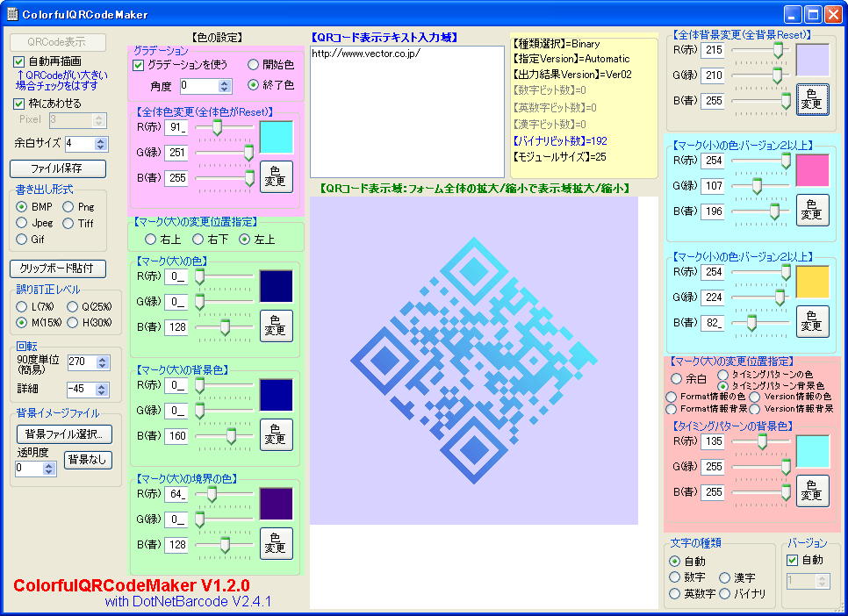Click the 透明度 spinner arrows
848x616 pixels.
pos(49,469)
